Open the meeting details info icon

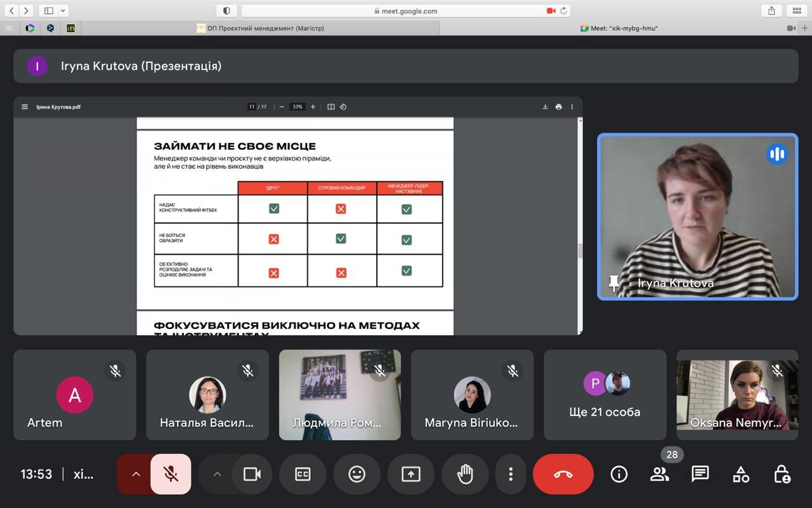tap(619, 474)
